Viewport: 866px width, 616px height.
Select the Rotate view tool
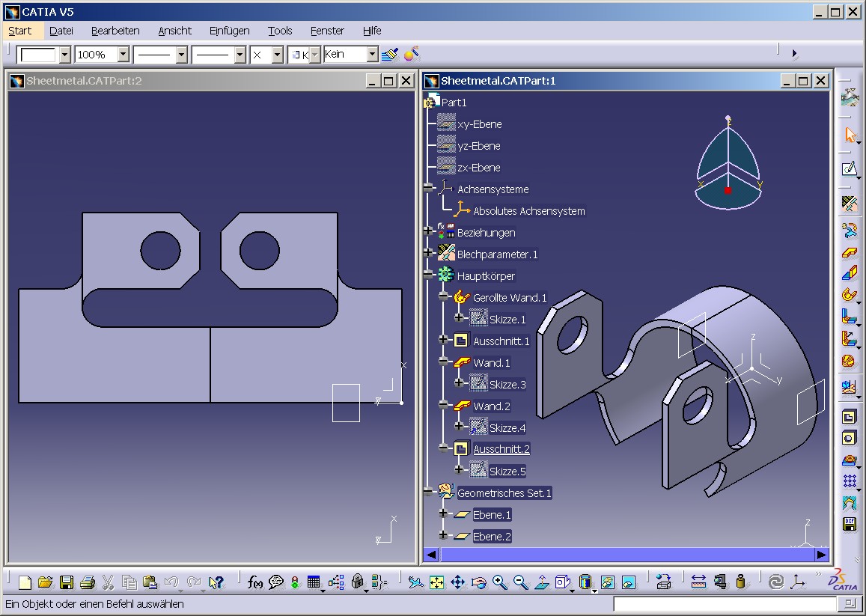pyautogui.click(x=478, y=582)
